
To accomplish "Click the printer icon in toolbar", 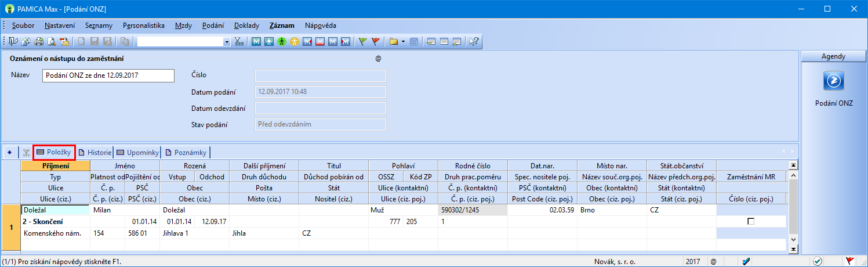I will point(39,41).
